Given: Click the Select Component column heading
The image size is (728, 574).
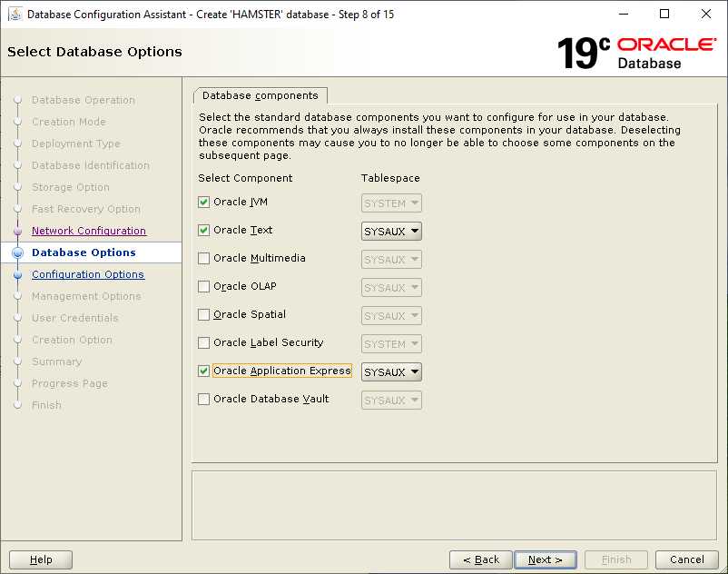Looking at the screenshot, I should tap(245, 178).
